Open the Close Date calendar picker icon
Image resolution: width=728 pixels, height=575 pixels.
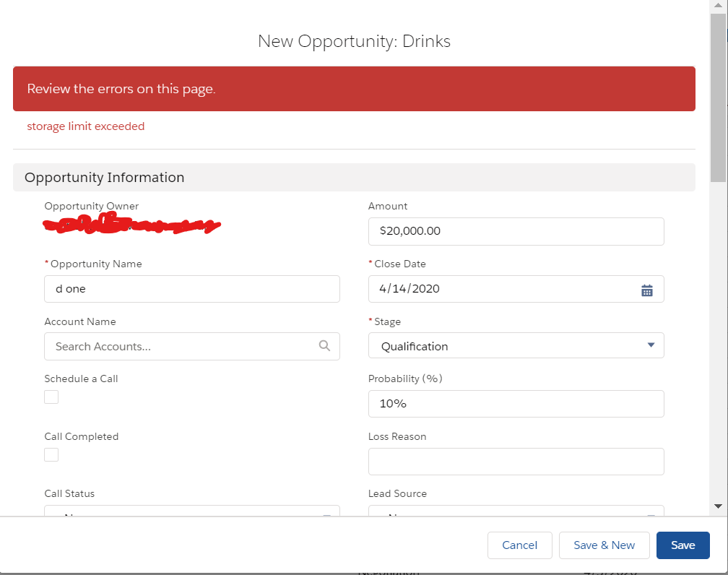647,290
